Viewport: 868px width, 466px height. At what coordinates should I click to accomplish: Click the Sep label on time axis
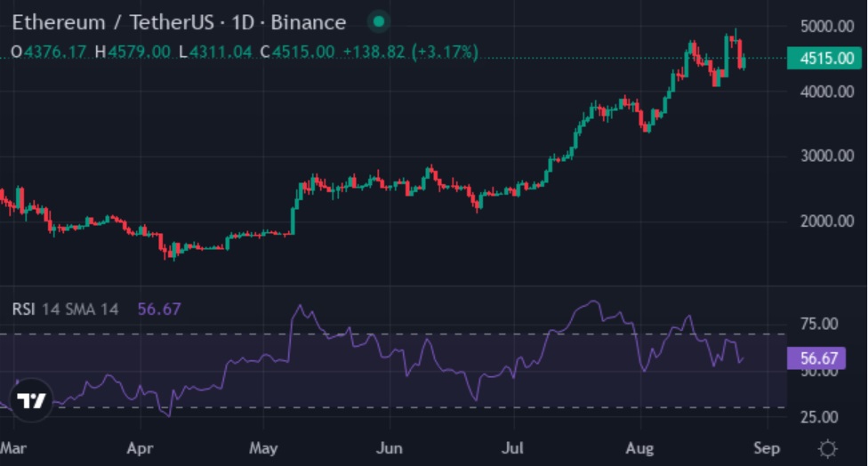[x=767, y=447]
